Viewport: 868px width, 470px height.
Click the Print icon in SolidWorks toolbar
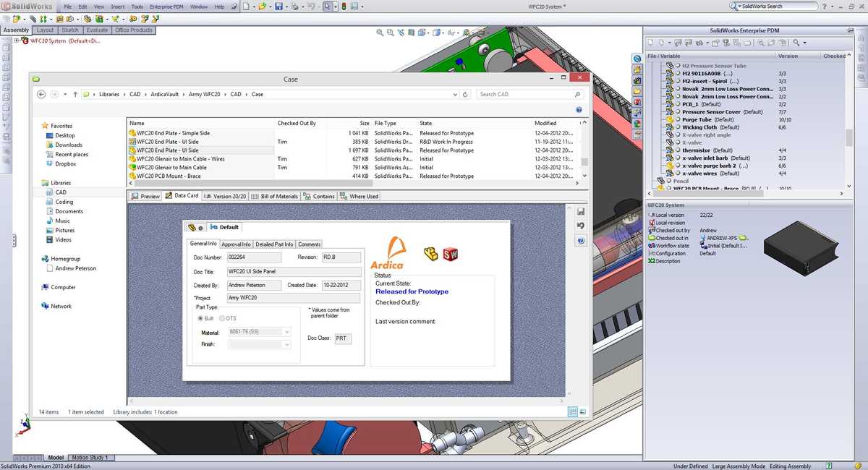(x=295, y=7)
